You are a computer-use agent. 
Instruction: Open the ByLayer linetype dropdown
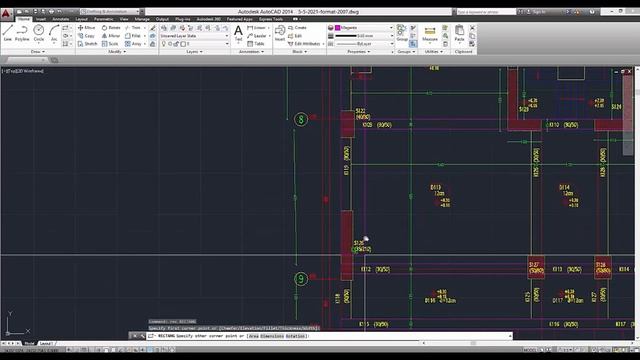[x=364, y=44]
